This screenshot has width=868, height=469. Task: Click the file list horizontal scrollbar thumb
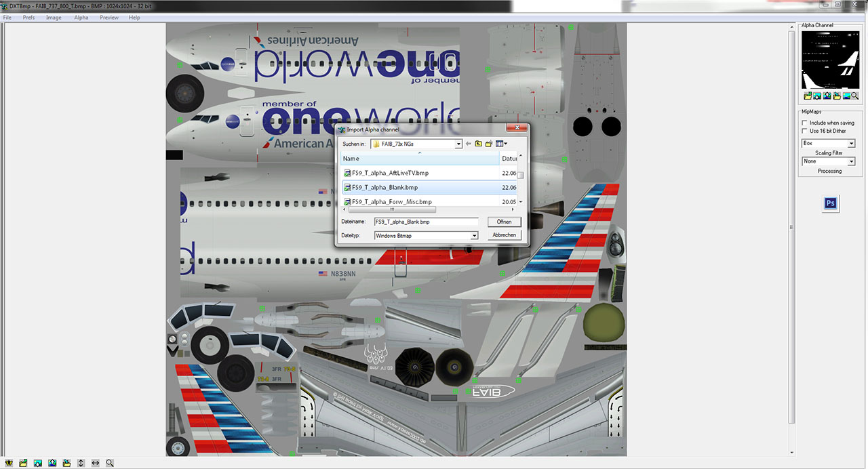(392, 209)
